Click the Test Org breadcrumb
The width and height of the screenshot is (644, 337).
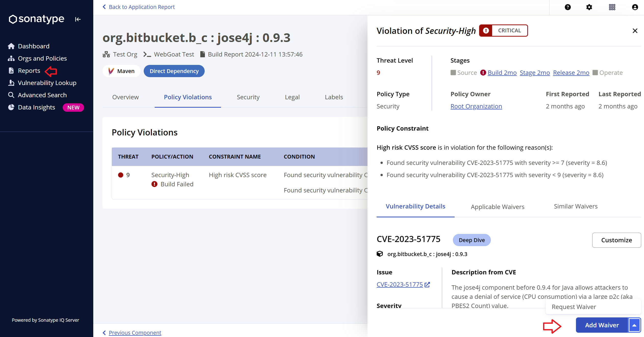pyautogui.click(x=125, y=54)
